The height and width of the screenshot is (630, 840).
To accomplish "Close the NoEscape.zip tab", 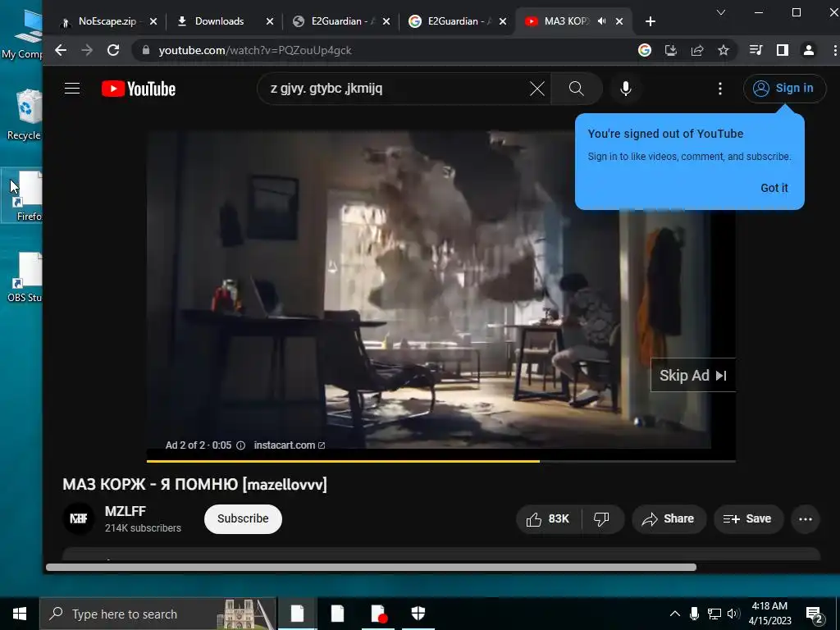I will tap(153, 21).
